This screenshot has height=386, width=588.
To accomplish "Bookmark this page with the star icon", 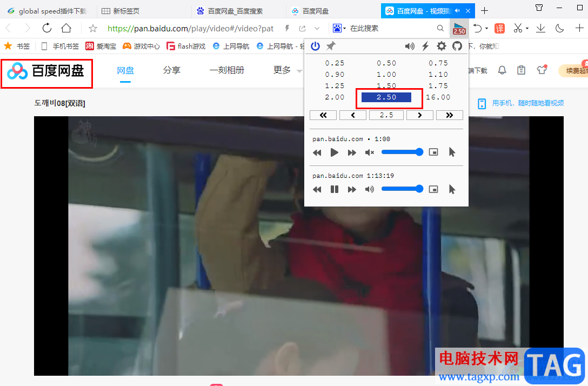I will pos(93,28).
